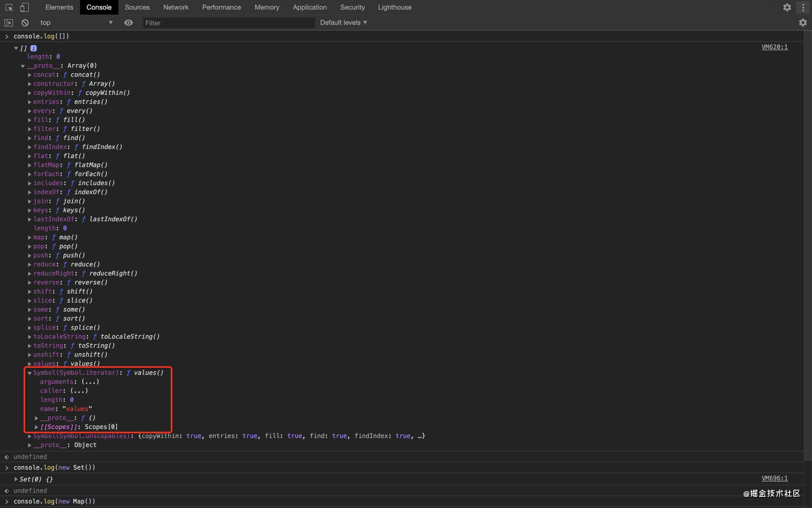Click the console.log(new Map()) input line

tap(54, 501)
